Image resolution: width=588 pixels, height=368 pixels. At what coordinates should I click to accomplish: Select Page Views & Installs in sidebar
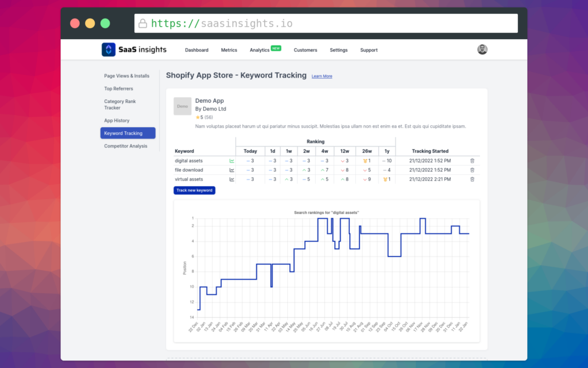tap(127, 76)
